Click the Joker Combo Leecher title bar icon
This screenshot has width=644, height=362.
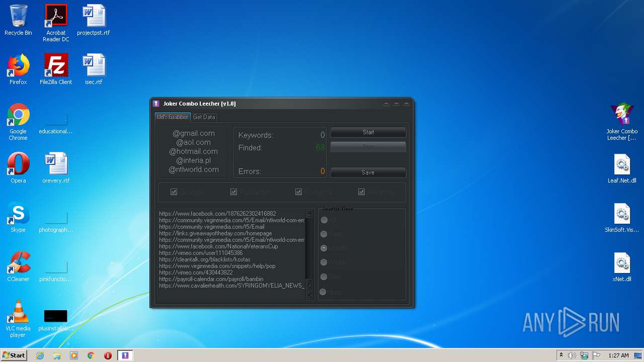coord(156,104)
